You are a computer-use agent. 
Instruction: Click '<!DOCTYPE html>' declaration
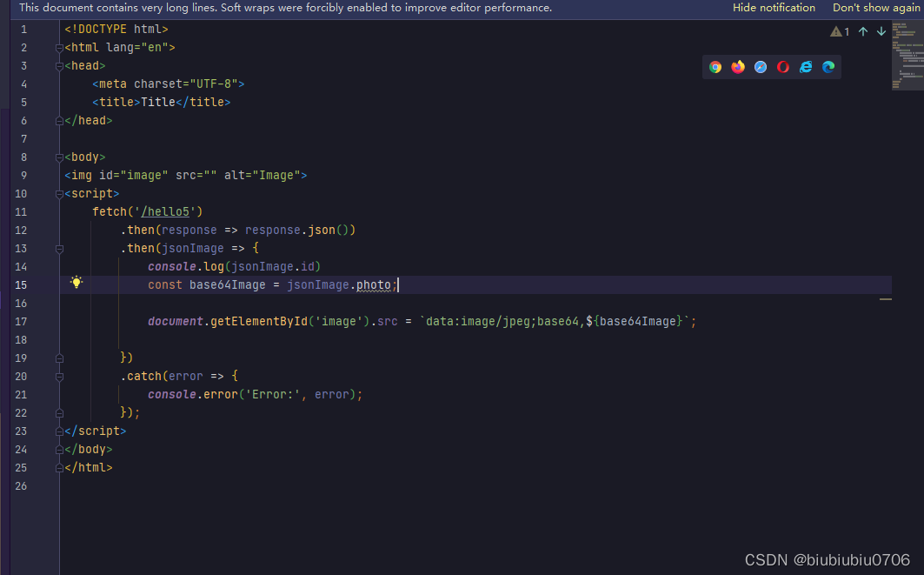pos(116,29)
